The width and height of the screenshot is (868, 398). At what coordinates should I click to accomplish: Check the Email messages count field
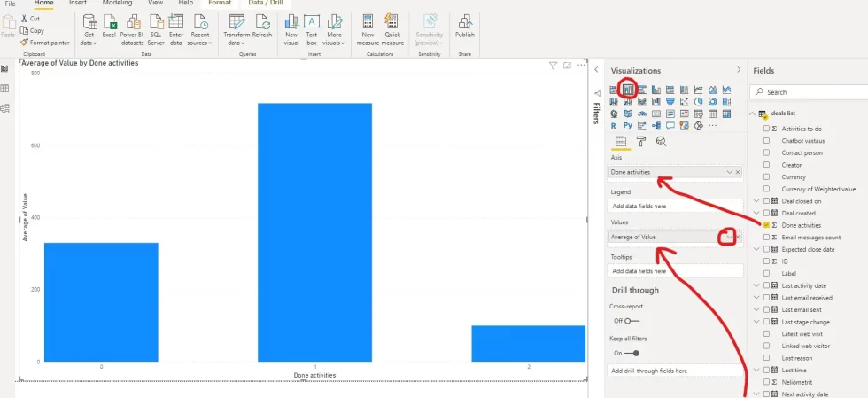tap(767, 238)
